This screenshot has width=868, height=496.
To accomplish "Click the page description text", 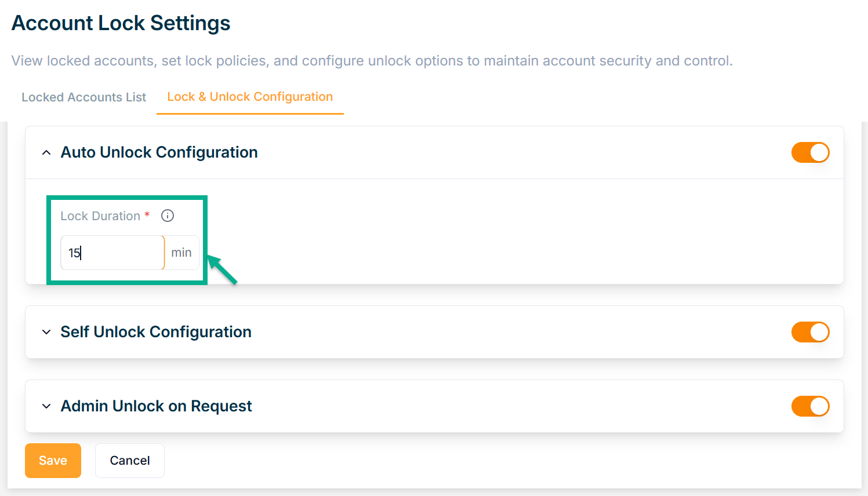I will pyautogui.click(x=372, y=61).
